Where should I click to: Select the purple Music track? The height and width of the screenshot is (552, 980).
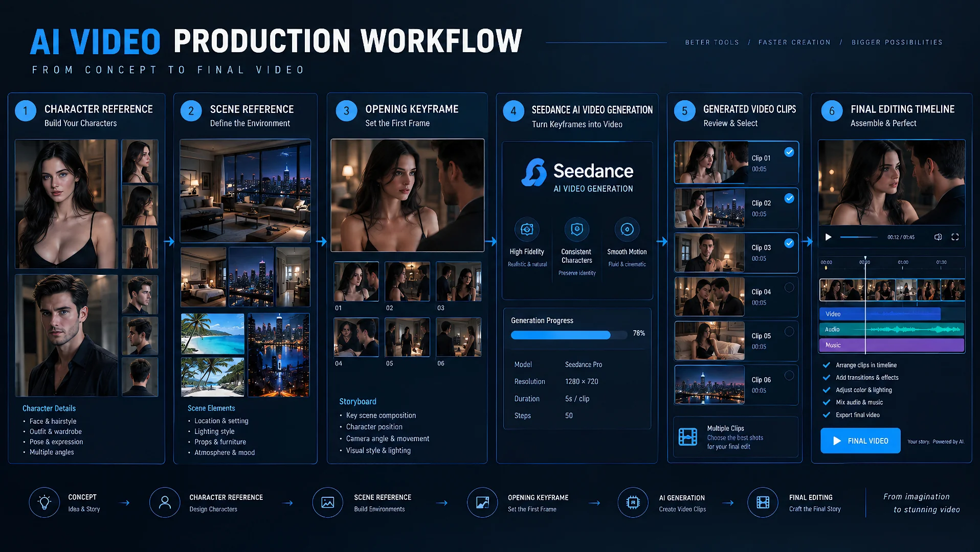(x=892, y=345)
